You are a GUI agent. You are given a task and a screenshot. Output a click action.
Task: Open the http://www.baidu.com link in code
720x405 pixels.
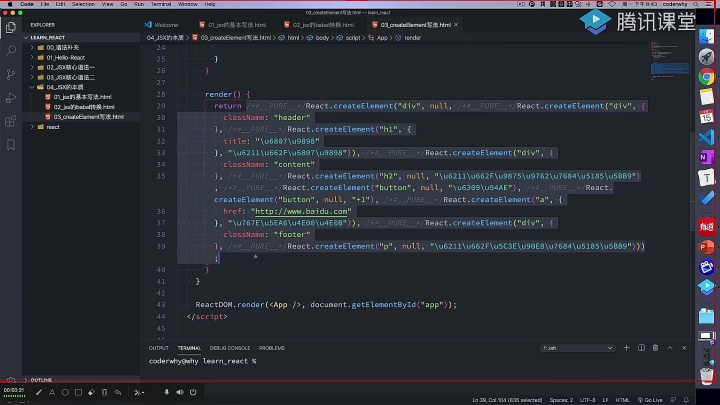click(301, 211)
